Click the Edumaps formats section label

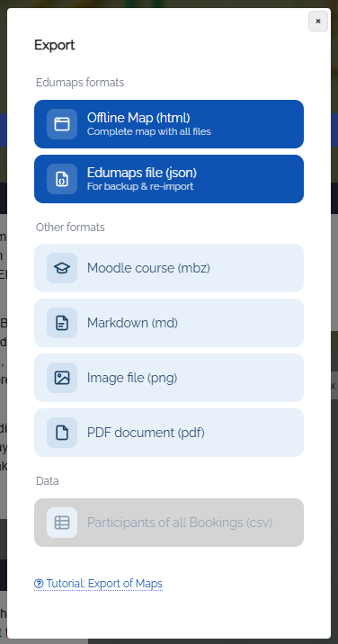tap(80, 83)
